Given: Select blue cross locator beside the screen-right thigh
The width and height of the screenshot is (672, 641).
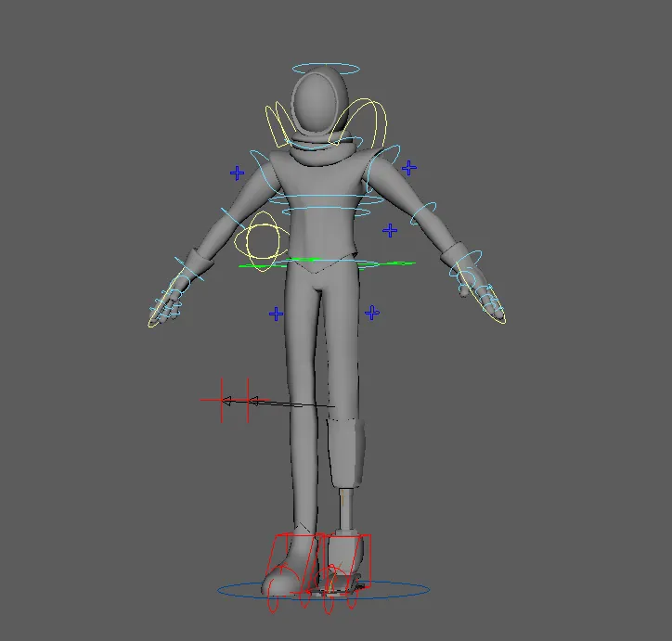Looking at the screenshot, I should 372,313.
